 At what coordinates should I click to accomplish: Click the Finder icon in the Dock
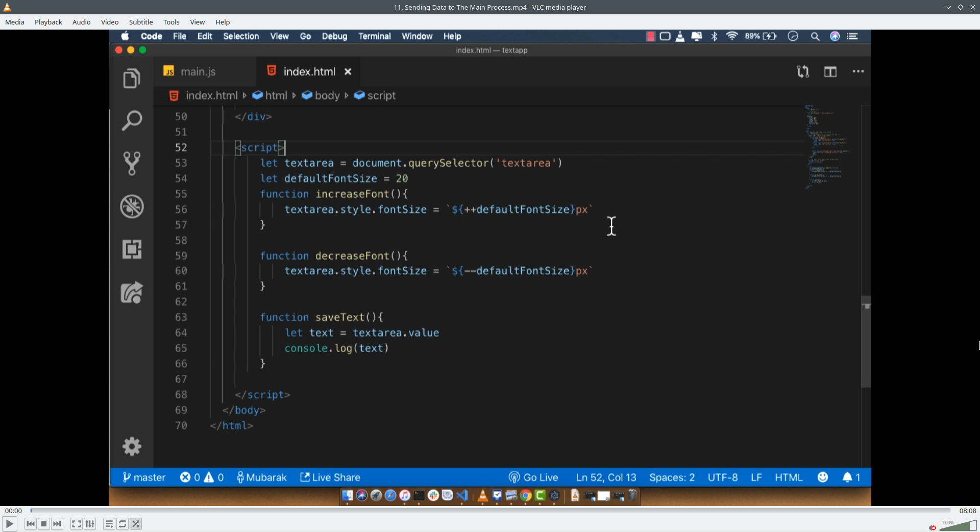click(x=348, y=496)
